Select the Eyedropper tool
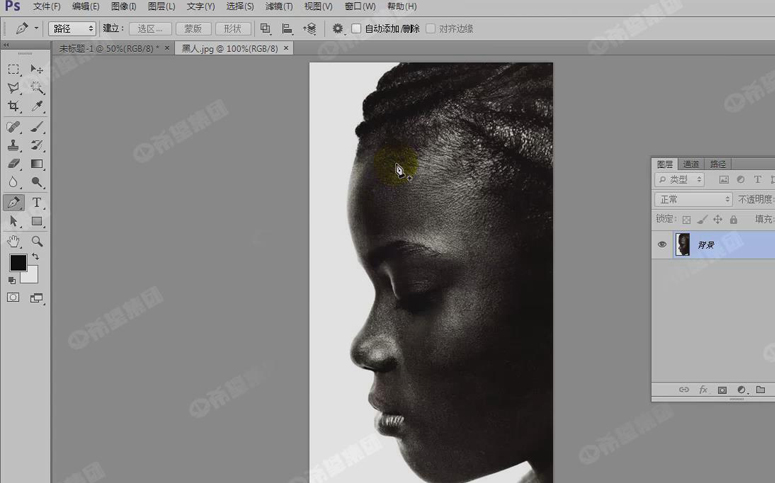This screenshot has height=483, width=775. click(x=37, y=106)
